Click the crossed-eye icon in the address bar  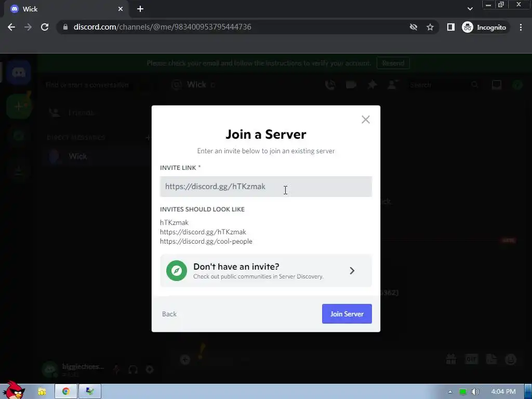[x=413, y=27]
